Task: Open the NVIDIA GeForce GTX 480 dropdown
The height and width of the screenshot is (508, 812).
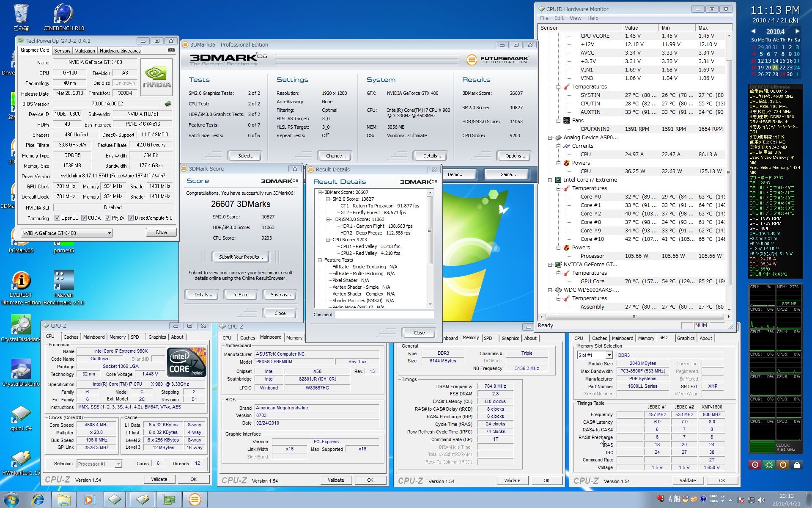Action: click(x=67, y=233)
